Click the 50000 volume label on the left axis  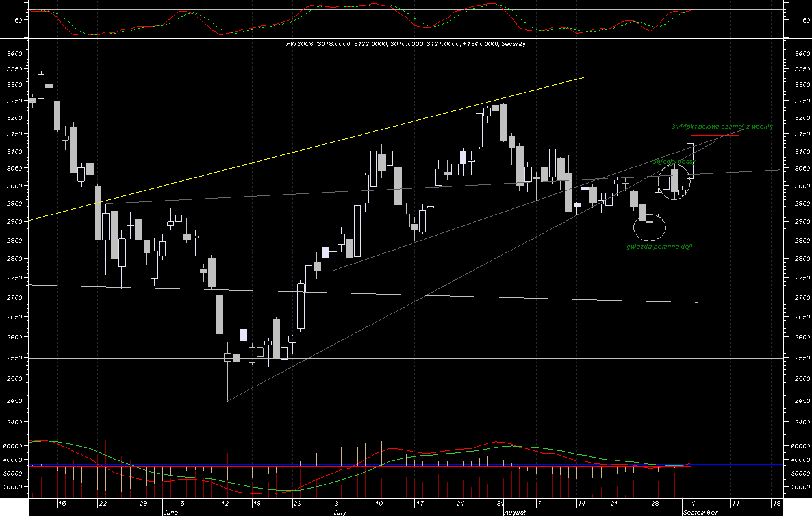(13, 447)
